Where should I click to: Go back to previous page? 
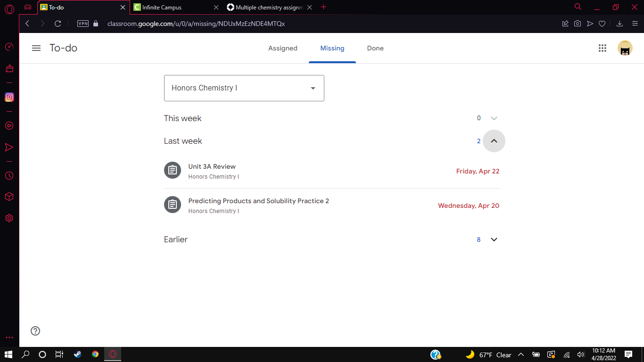coord(27,24)
